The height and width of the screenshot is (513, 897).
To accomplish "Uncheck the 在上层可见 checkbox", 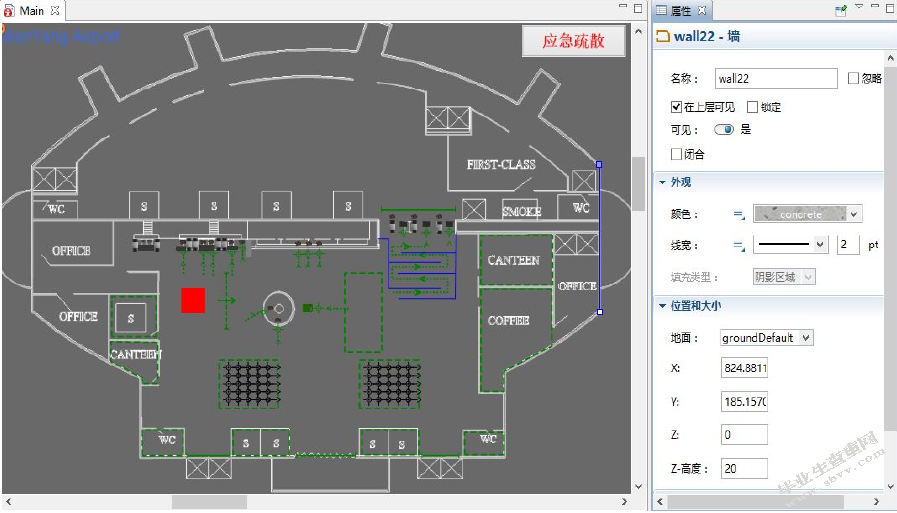I will click(676, 107).
